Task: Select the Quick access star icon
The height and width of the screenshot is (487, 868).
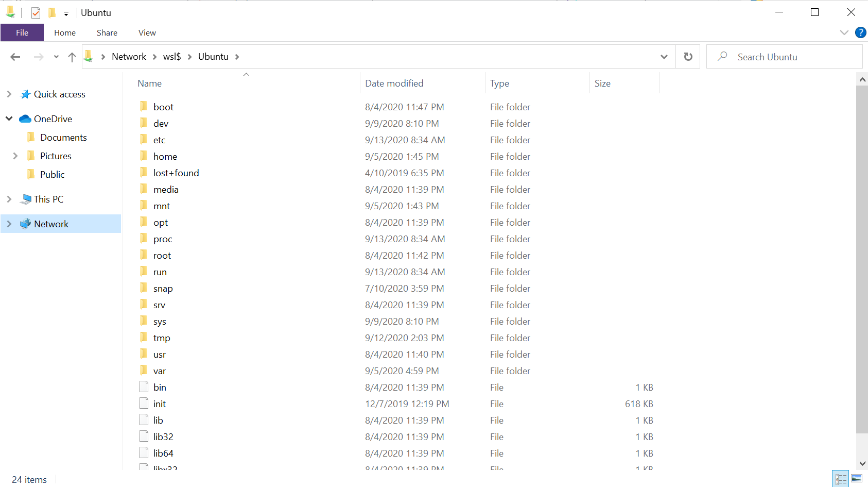Action: tap(26, 94)
